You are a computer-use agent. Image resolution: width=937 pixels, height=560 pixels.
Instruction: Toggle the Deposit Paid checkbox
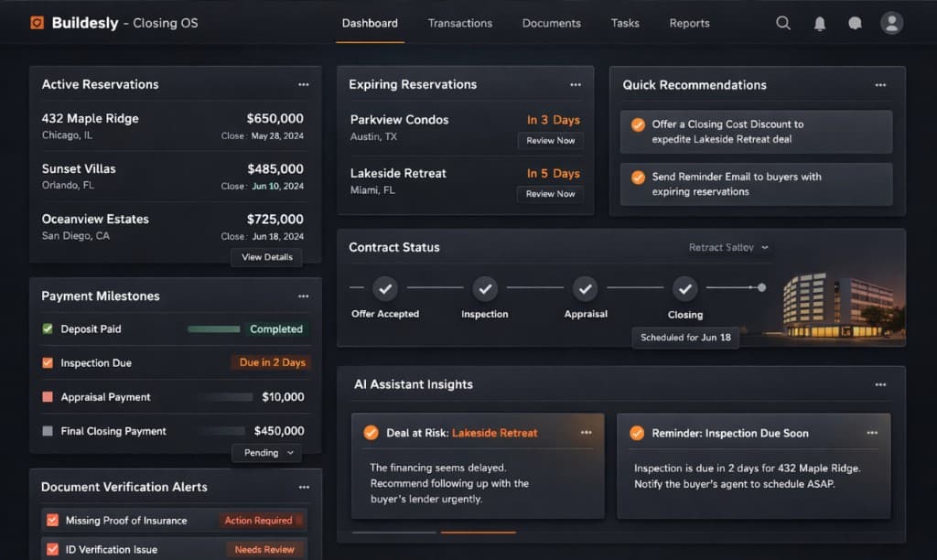pos(48,328)
